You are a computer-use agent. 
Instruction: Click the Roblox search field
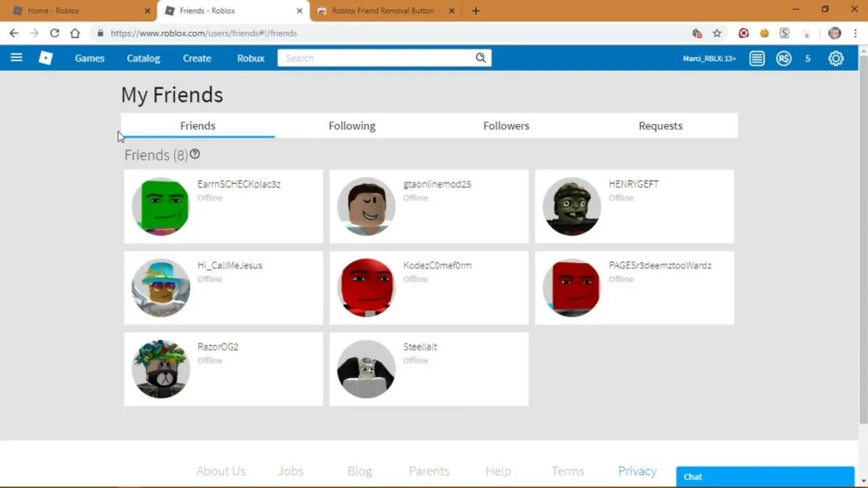pyautogui.click(x=377, y=58)
